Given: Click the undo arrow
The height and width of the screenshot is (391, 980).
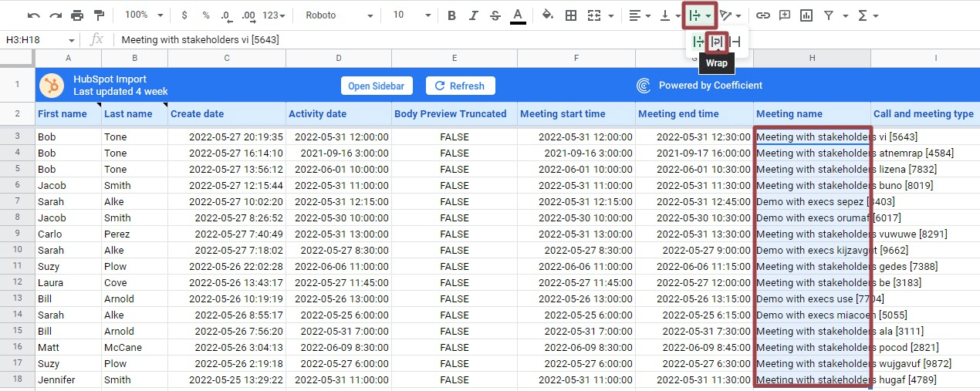Looking at the screenshot, I should coord(34,15).
